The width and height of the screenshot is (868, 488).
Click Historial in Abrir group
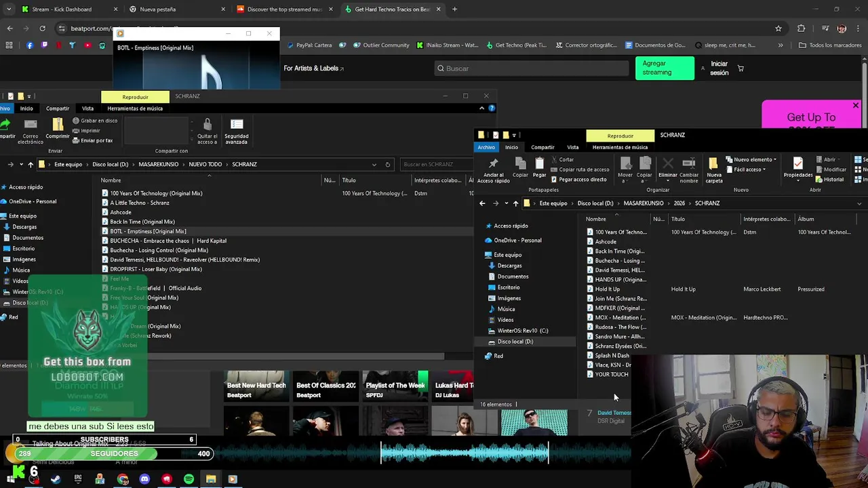[830, 180]
